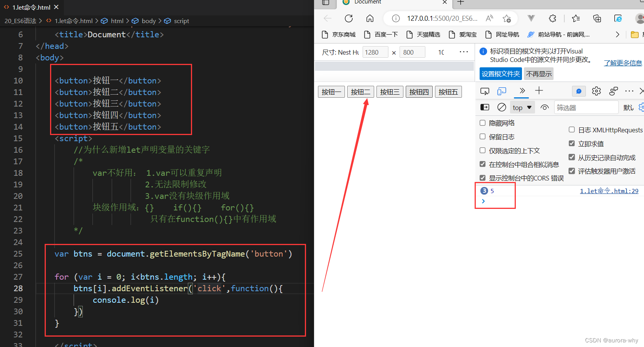Toggle console sidebar icon
Image resolution: width=644 pixels, height=347 pixels.
click(485, 107)
